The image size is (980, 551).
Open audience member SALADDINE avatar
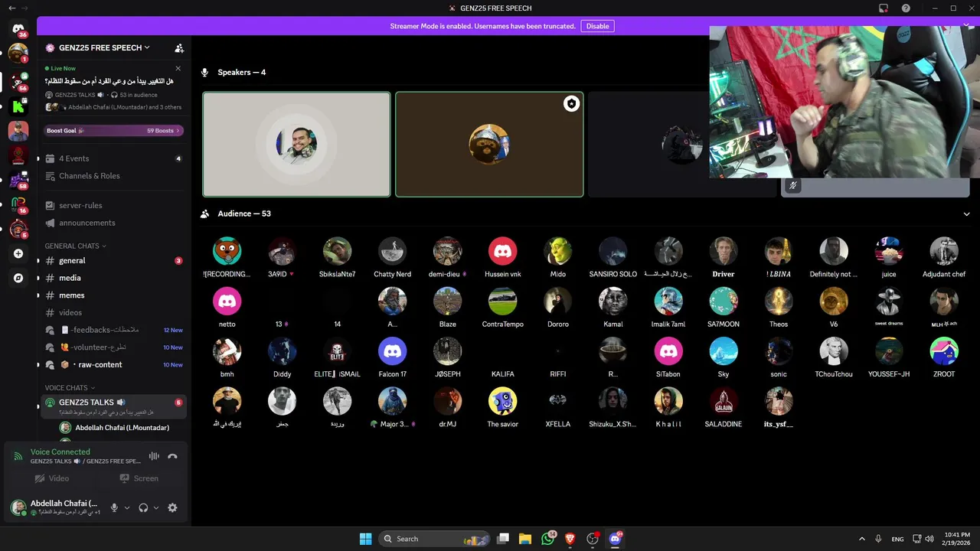tap(724, 401)
